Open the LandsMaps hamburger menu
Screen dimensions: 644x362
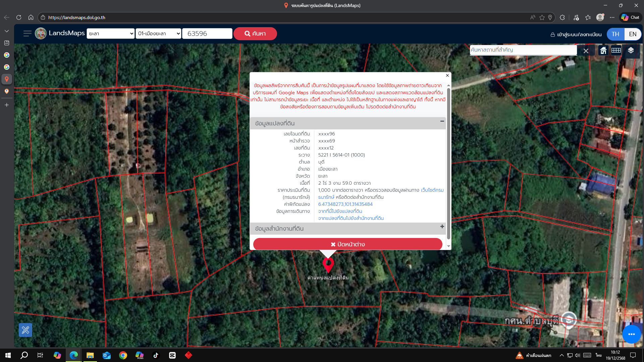pyautogui.click(x=27, y=34)
